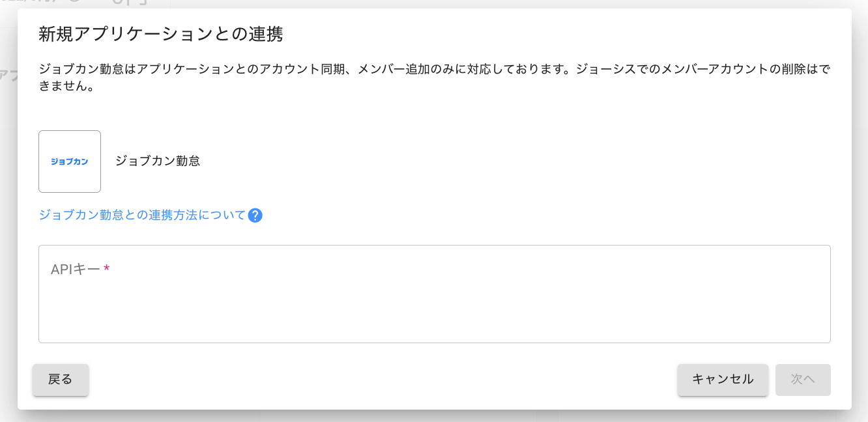Screen dimensions: 868x422
Task: Click the 次へ button
Action: pyautogui.click(x=803, y=380)
